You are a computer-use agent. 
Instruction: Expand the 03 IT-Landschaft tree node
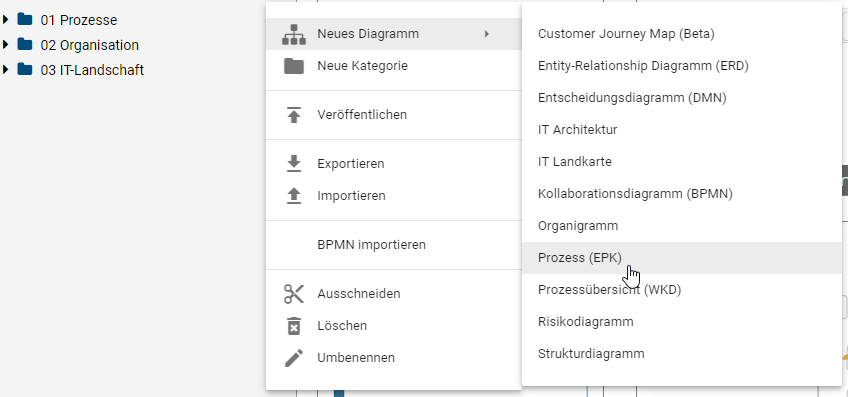[5, 69]
